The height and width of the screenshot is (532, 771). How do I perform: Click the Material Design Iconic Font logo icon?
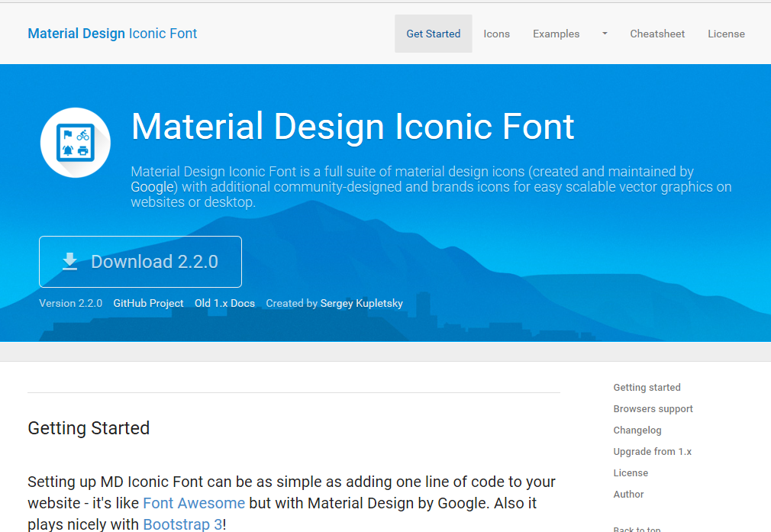[x=76, y=143]
